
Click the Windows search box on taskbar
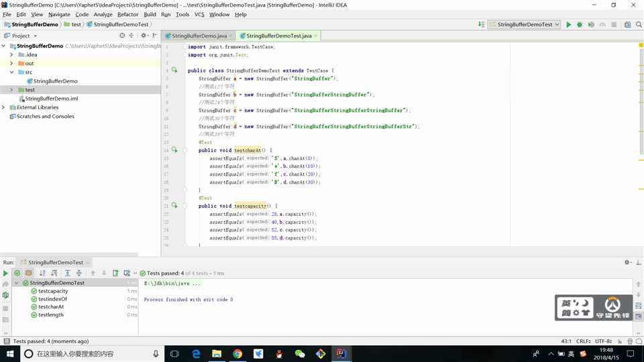92,354
